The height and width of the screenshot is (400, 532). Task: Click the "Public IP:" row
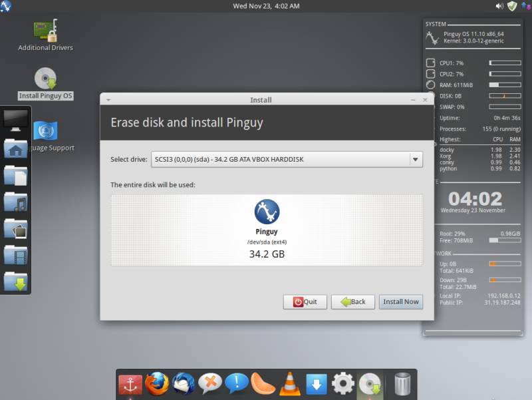[479, 303]
